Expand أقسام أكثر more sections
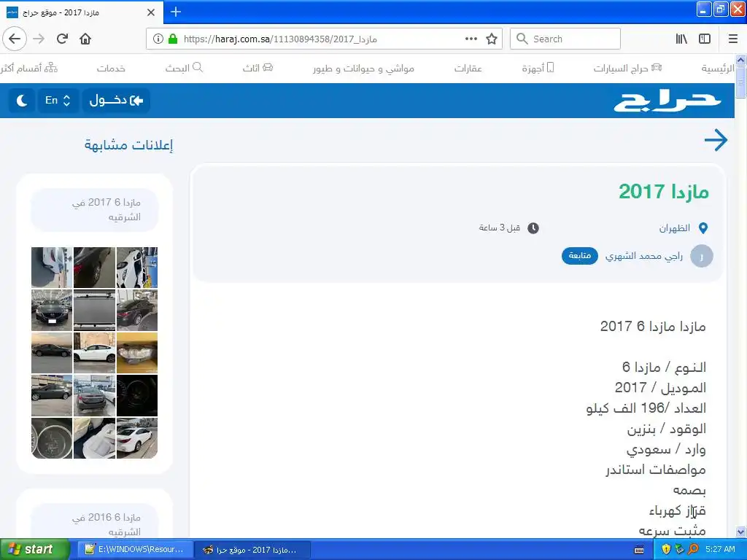This screenshot has width=747, height=560. click(x=28, y=68)
